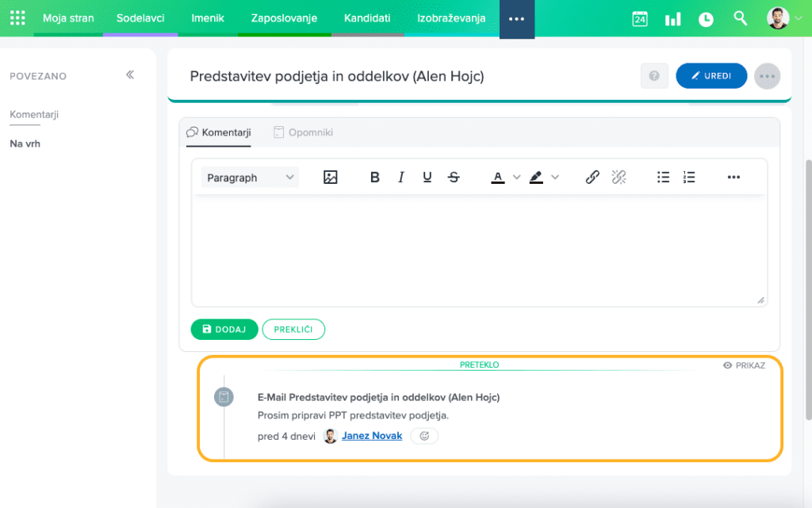
Task: Insert image using the editor image icon
Action: [331, 178]
